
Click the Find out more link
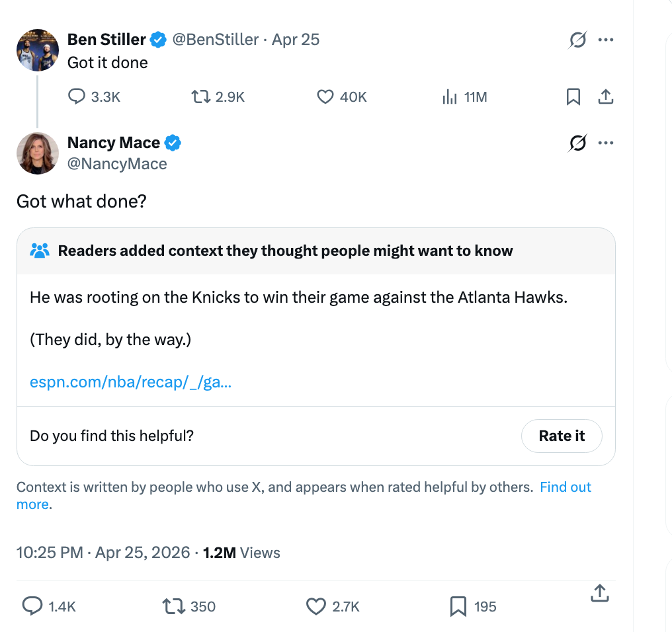coord(566,487)
